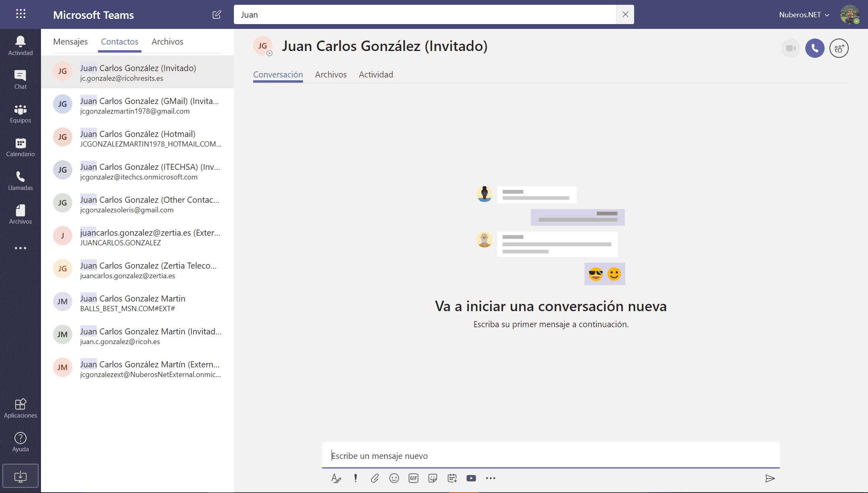The width and height of the screenshot is (868, 493).
Task: Open the message format options
Action: tap(336, 478)
